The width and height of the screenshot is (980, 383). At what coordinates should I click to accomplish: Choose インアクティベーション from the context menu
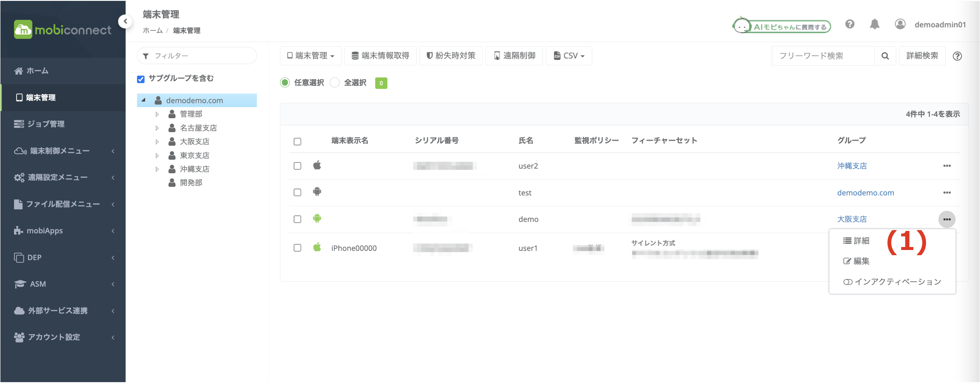[x=892, y=282]
